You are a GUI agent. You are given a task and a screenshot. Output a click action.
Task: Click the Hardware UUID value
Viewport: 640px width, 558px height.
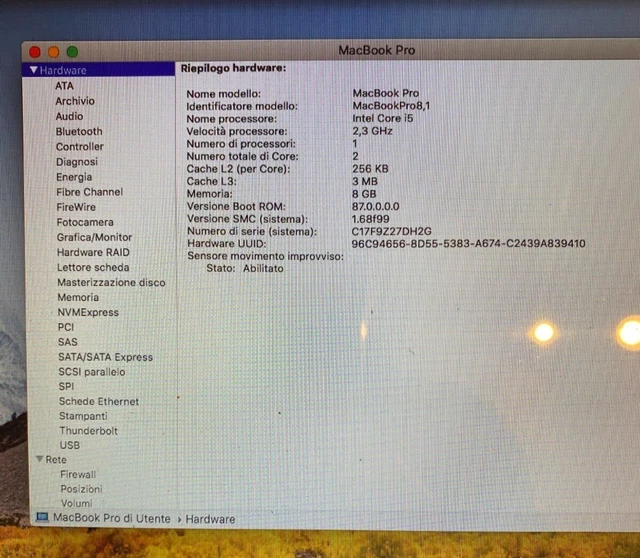pyautogui.click(x=468, y=244)
